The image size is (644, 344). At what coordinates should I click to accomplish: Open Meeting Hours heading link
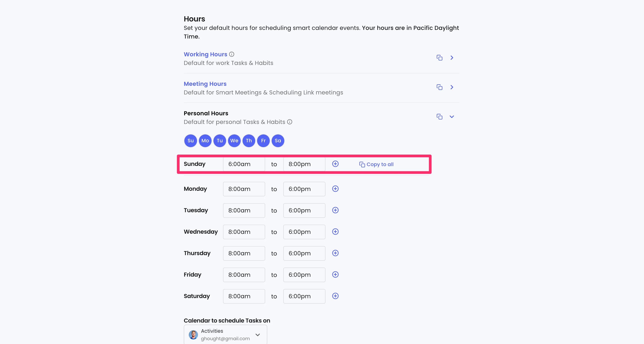(205, 84)
